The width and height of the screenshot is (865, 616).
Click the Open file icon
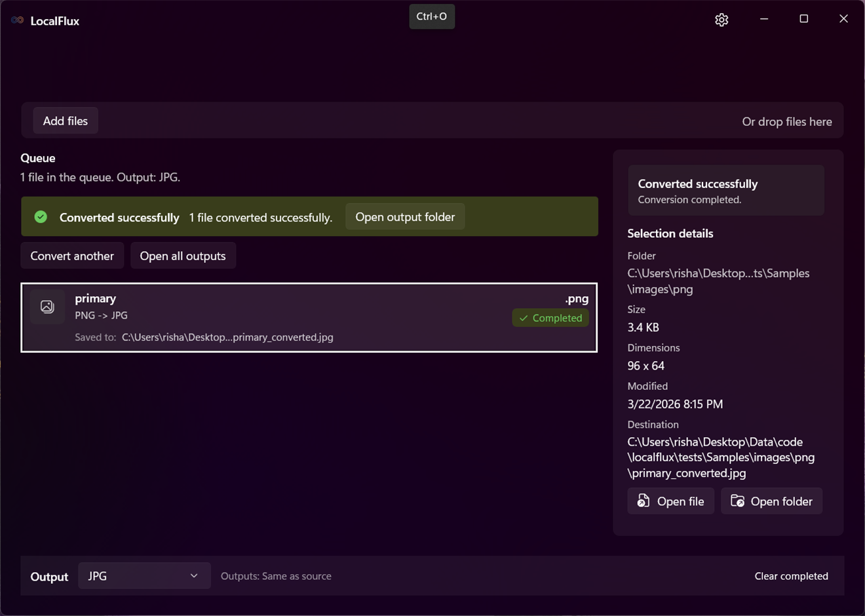(644, 501)
